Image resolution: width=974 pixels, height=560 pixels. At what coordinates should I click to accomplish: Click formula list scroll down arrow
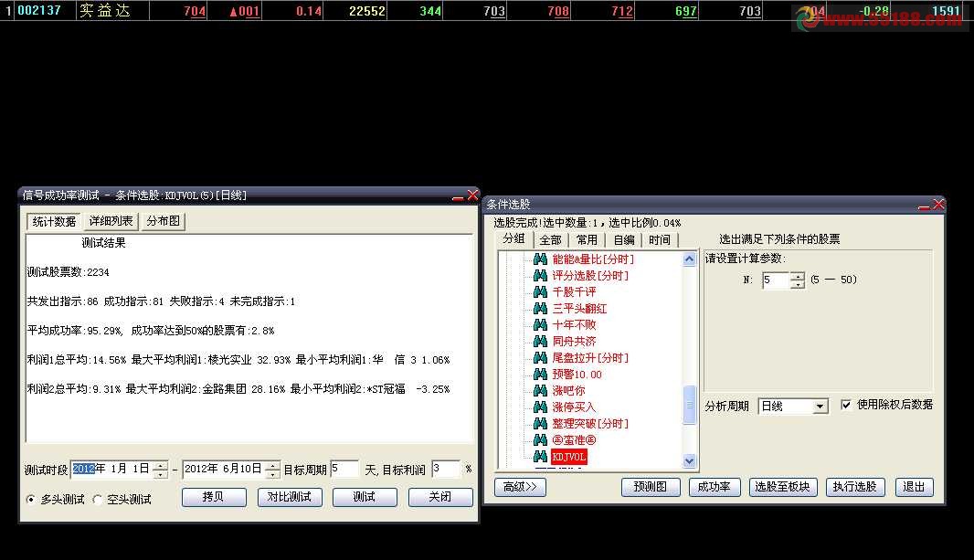(689, 460)
